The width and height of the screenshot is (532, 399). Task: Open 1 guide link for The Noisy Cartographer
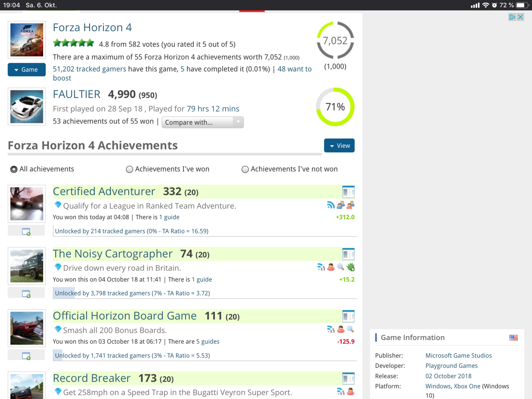click(x=202, y=280)
